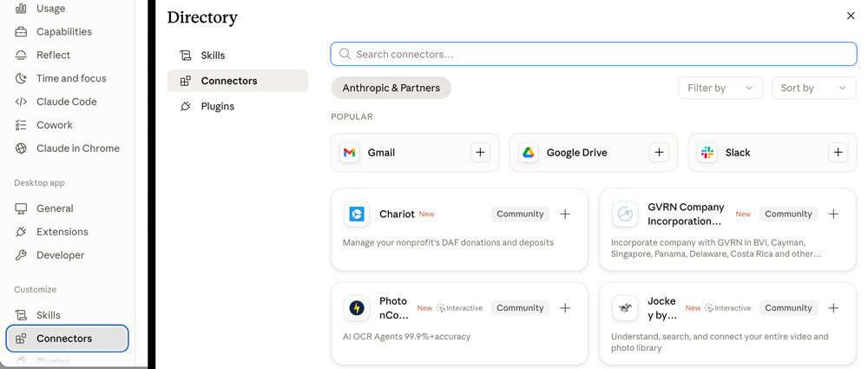Add the Jockey connector
868x369 pixels.
(x=833, y=308)
